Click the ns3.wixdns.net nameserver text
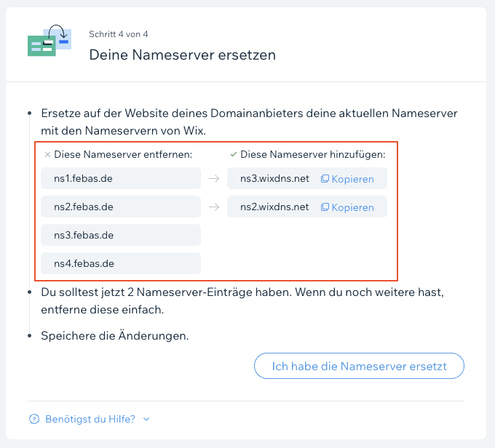 [x=274, y=179]
